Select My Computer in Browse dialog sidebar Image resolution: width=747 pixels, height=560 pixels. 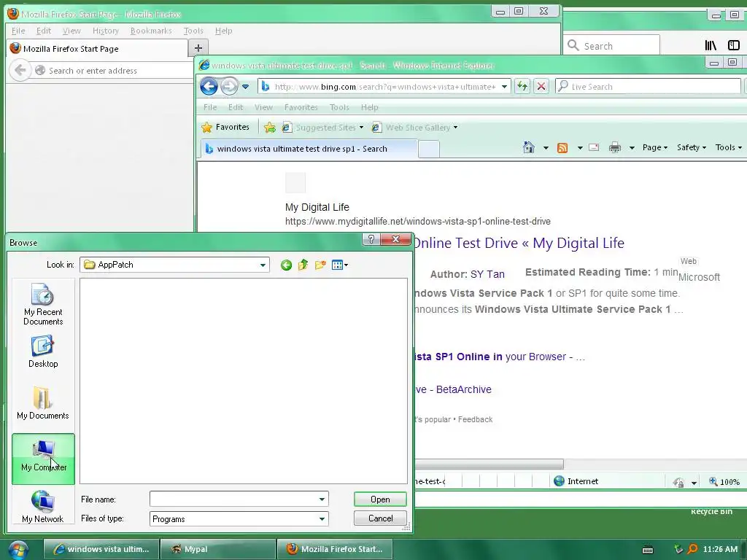point(43,459)
